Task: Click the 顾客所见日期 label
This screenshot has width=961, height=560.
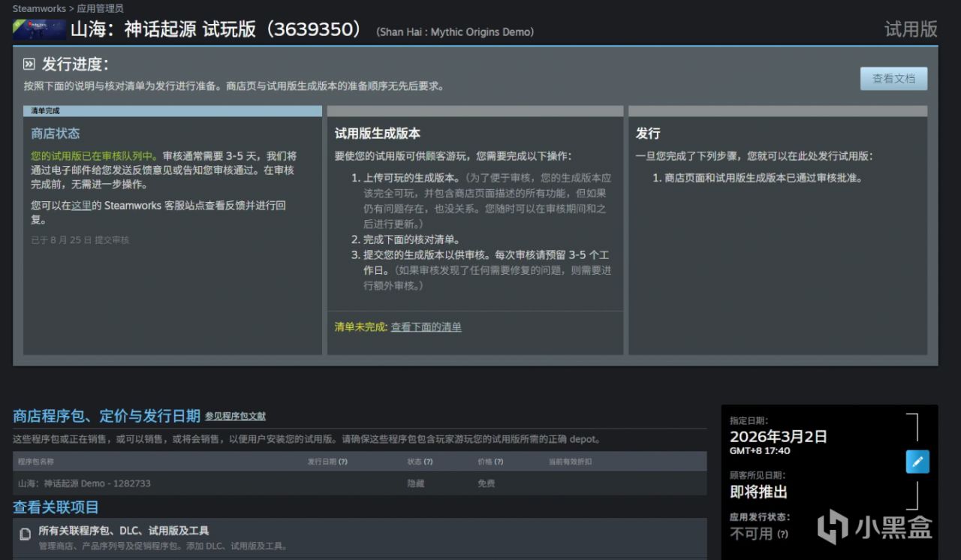Action: 758,475
